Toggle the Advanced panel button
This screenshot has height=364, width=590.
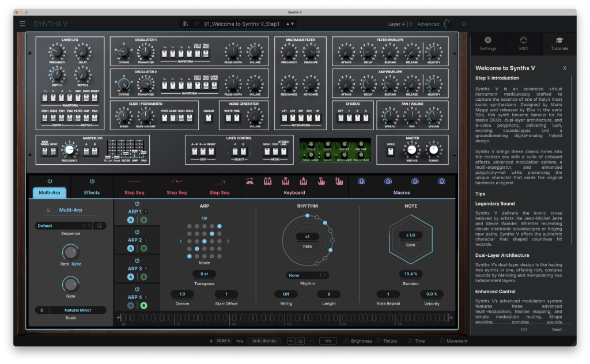click(x=428, y=24)
